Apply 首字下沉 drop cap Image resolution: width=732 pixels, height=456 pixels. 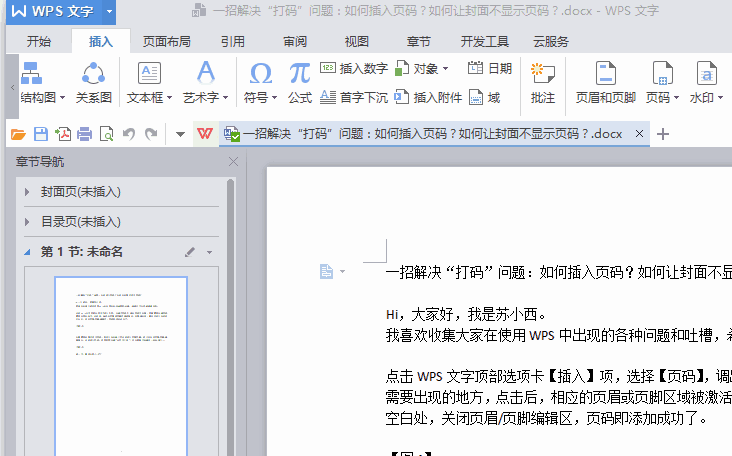[354, 97]
